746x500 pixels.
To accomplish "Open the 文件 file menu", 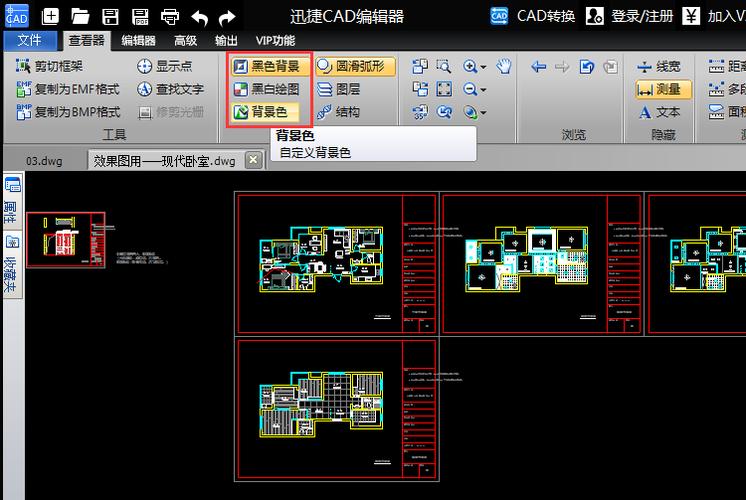I will [x=30, y=41].
